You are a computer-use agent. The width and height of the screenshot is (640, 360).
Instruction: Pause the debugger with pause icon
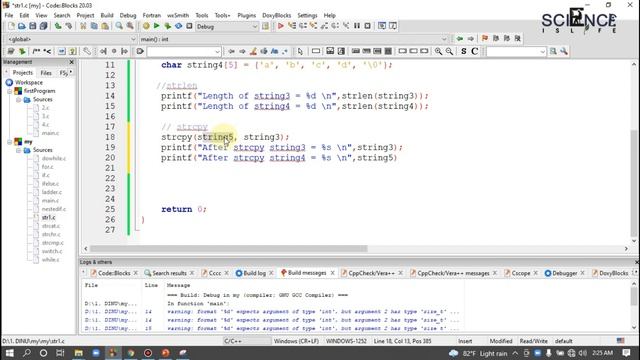pos(357,26)
